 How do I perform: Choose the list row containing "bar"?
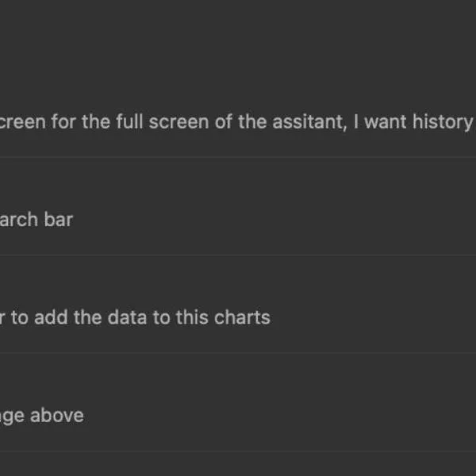coord(36,220)
